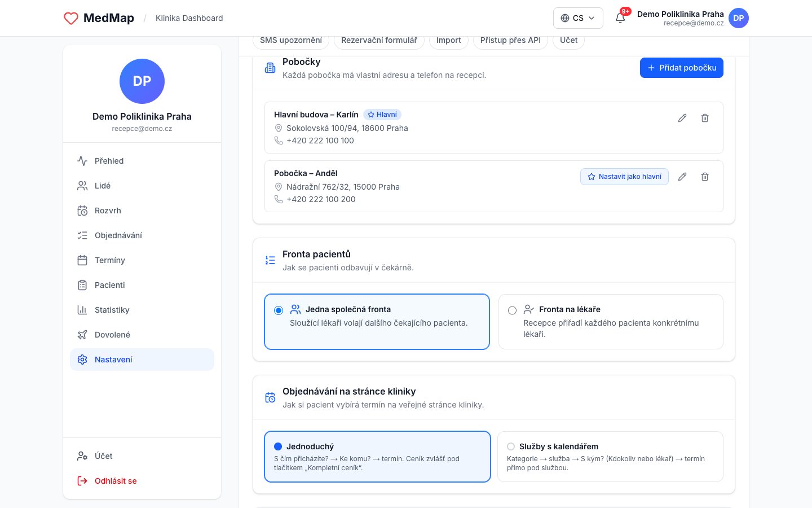The width and height of the screenshot is (812, 508).
Task: Open Lidé in the sidebar
Action: 142,186
